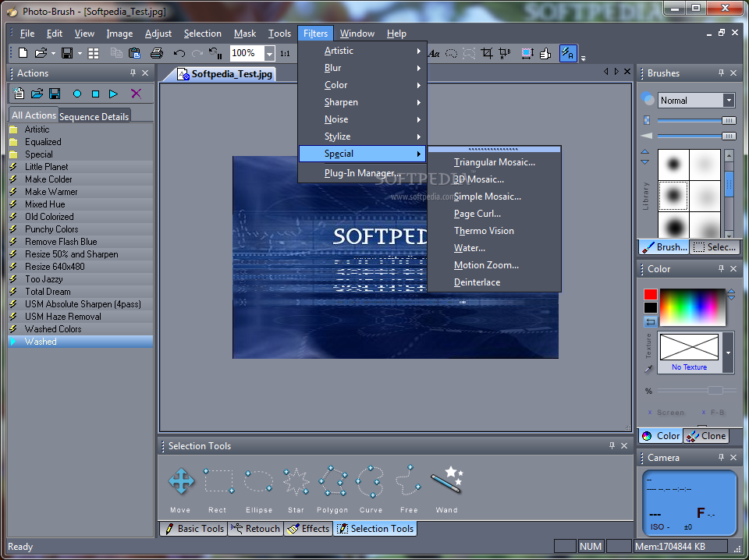Screen dimensions: 749x560
Task: Click the Save floppy icon in the main toolbar
Action: pos(67,53)
